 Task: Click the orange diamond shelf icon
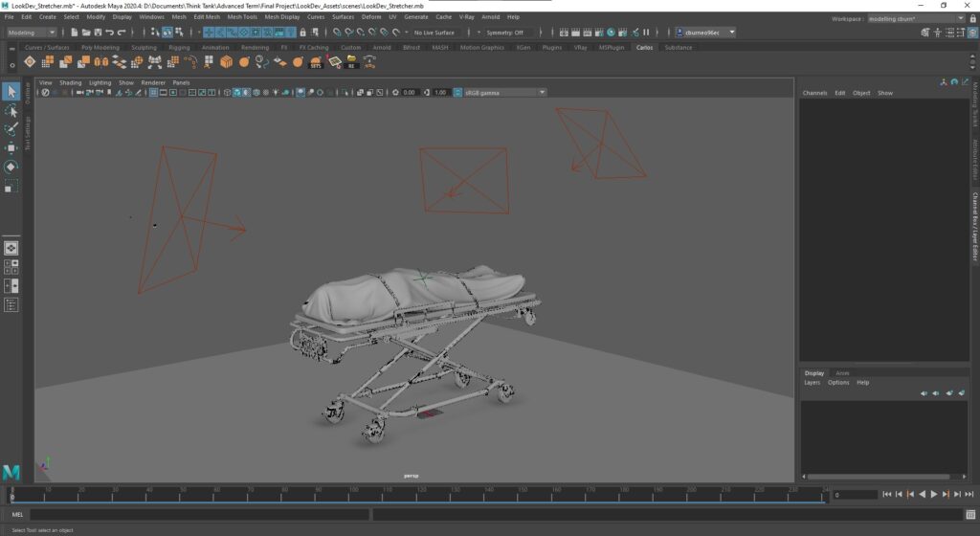30,62
